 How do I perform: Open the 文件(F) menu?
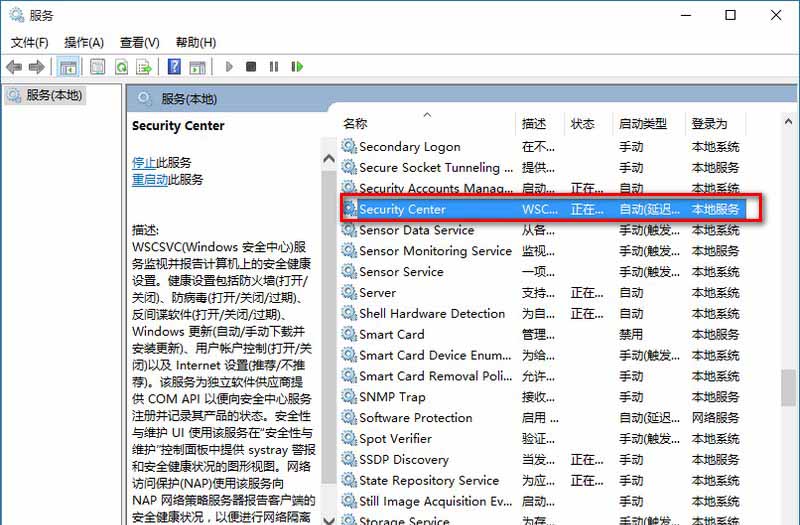pos(29,42)
